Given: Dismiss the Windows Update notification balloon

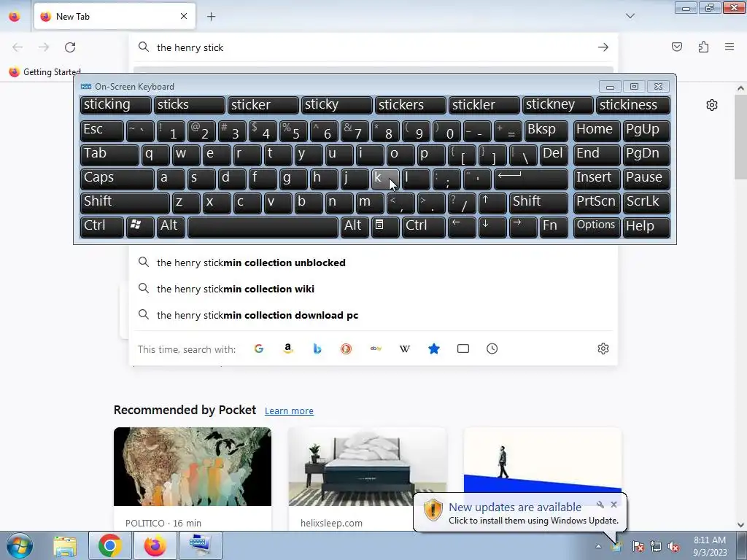Looking at the screenshot, I should (614, 505).
